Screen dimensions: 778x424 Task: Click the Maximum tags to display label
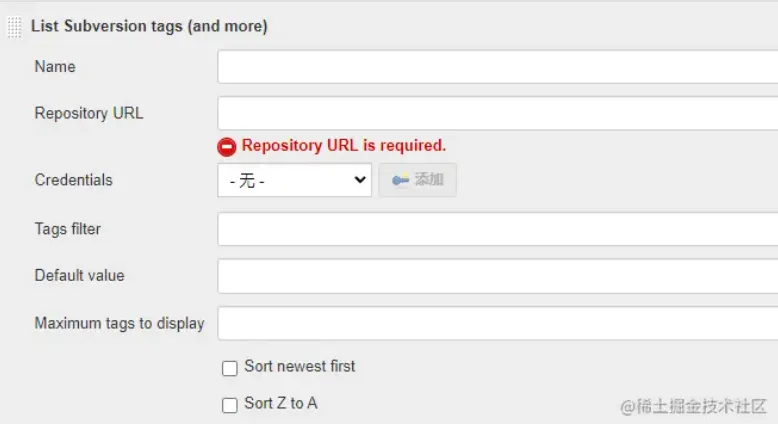[x=119, y=323]
